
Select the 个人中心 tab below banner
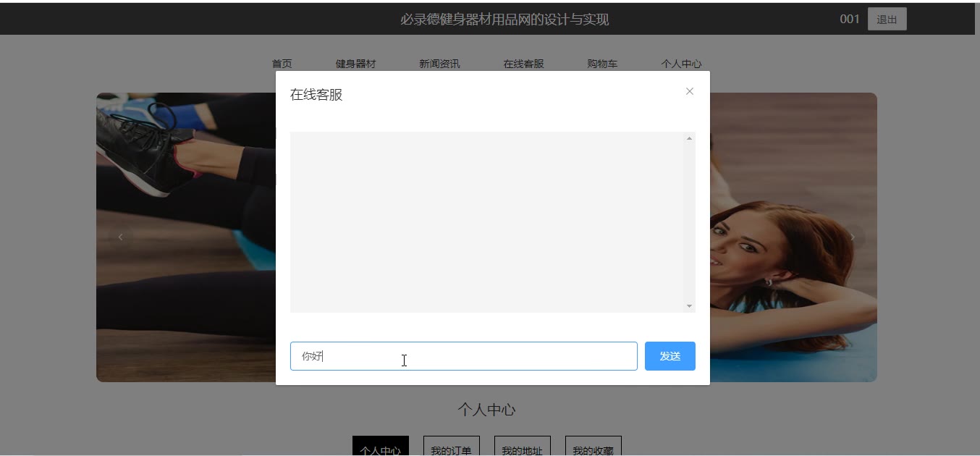point(381,447)
